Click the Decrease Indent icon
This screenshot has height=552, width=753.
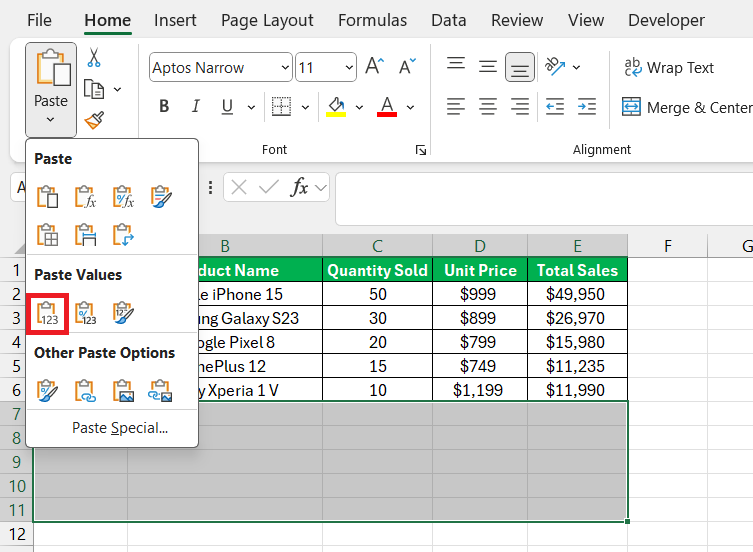point(555,107)
